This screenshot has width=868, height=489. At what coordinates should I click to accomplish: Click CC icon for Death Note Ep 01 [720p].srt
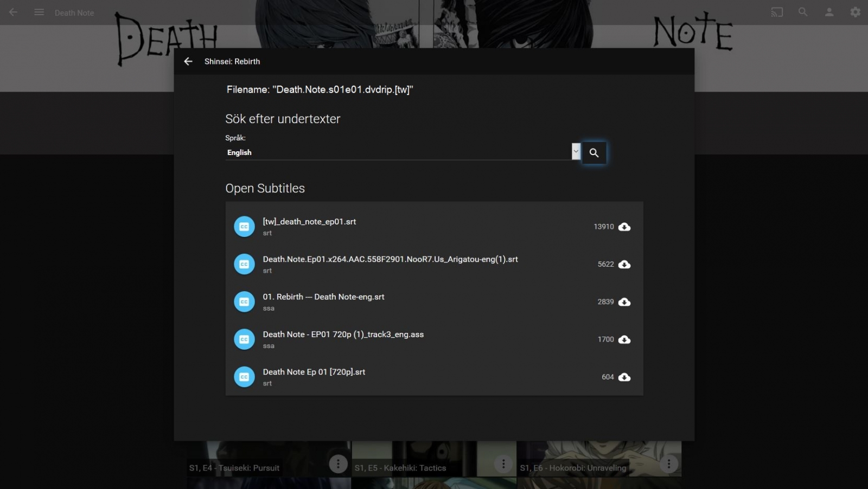[x=244, y=377]
